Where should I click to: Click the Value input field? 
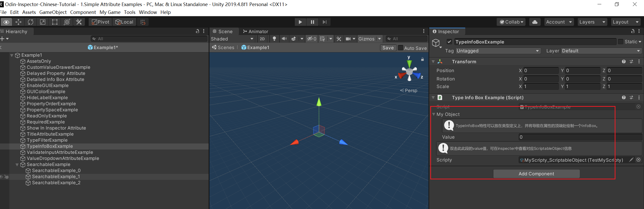click(x=580, y=137)
